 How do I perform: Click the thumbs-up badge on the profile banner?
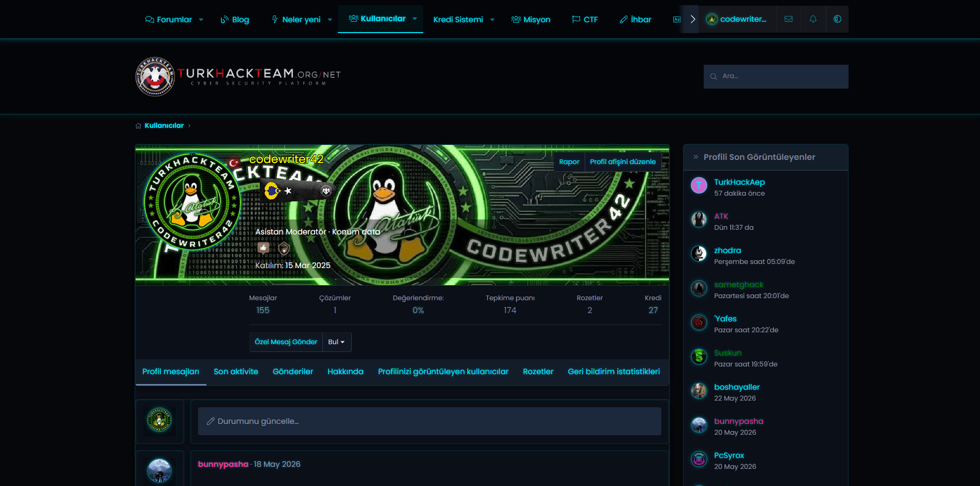(x=263, y=248)
